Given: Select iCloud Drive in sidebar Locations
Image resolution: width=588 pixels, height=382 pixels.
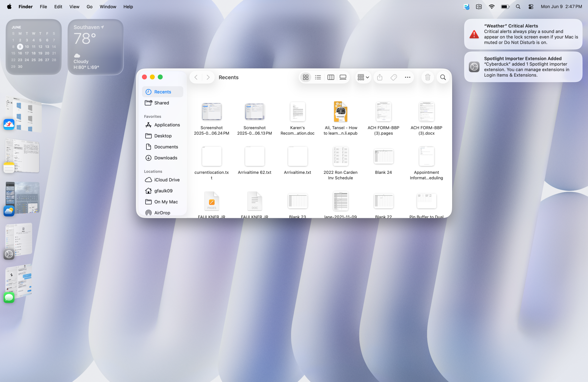Looking at the screenshot, I should [x=167, y=180].
